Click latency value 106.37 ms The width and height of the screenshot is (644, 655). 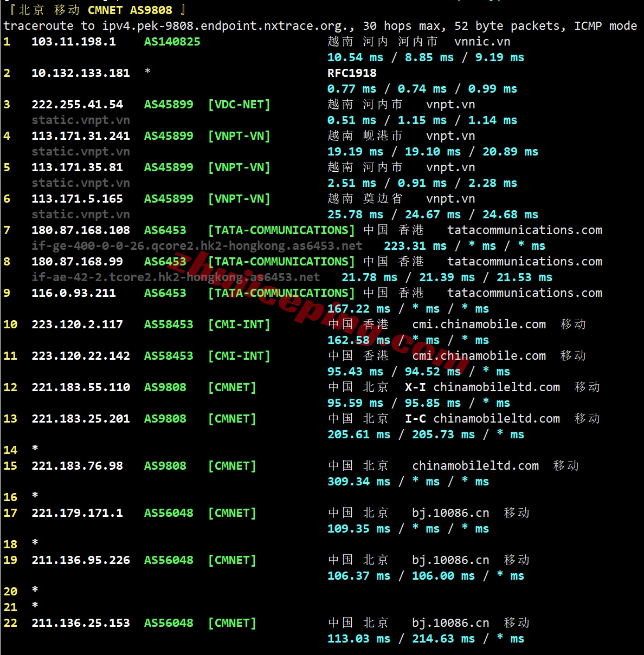pyautogui.click(x=359, y=576)
